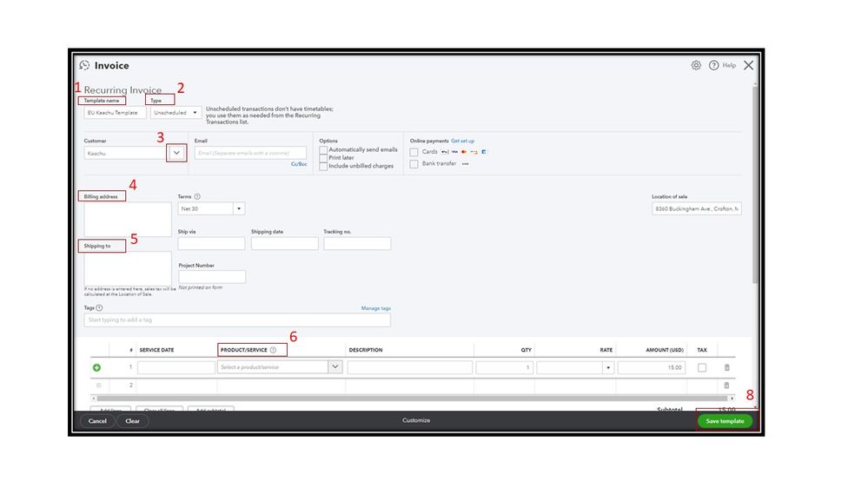868x488 pixels.
Task: Click the vertical page scrollbar
Action: [x=754, y=184]
